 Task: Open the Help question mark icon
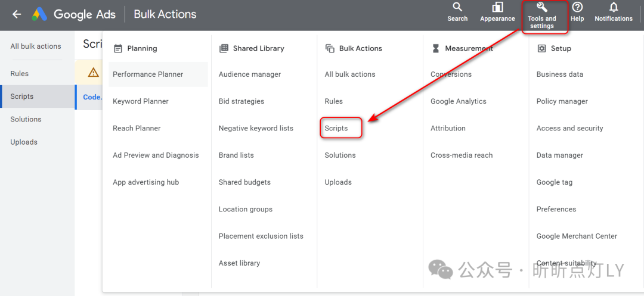pyautogui.click(x=577, y=8)
